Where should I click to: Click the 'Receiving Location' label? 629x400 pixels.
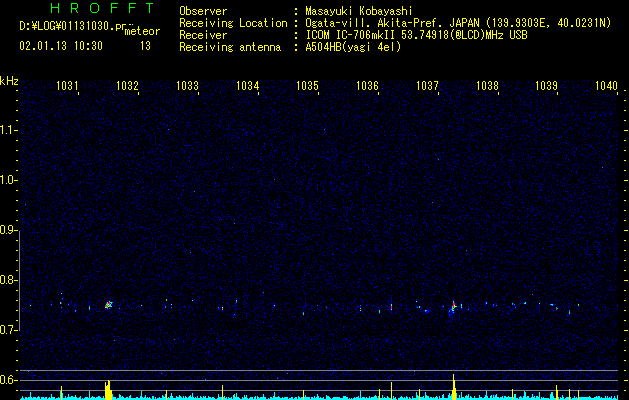pos(233,23)
